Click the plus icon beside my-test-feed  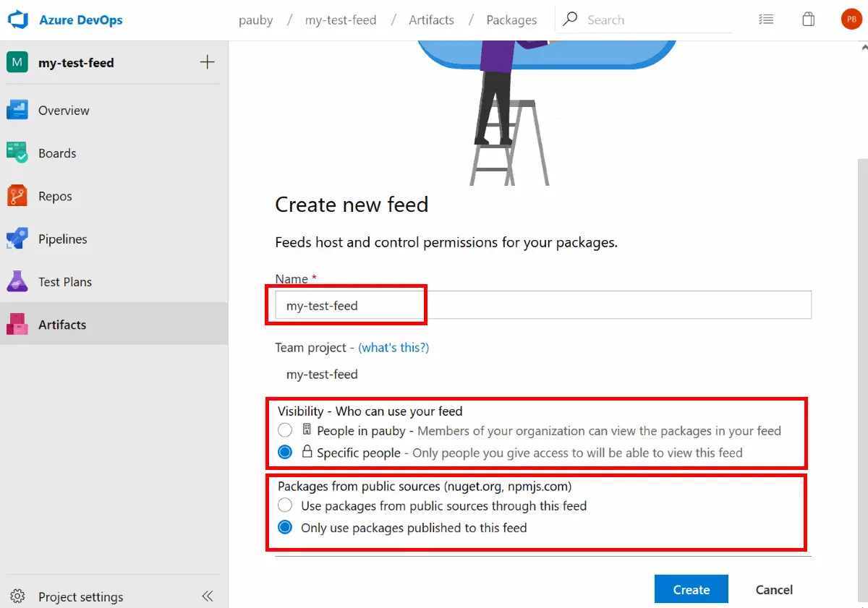207,62
